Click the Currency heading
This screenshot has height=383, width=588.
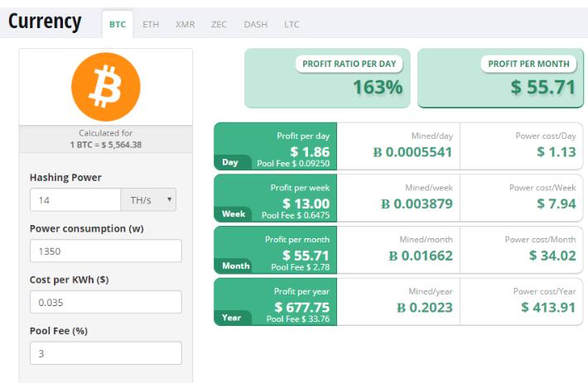[45, 22]
